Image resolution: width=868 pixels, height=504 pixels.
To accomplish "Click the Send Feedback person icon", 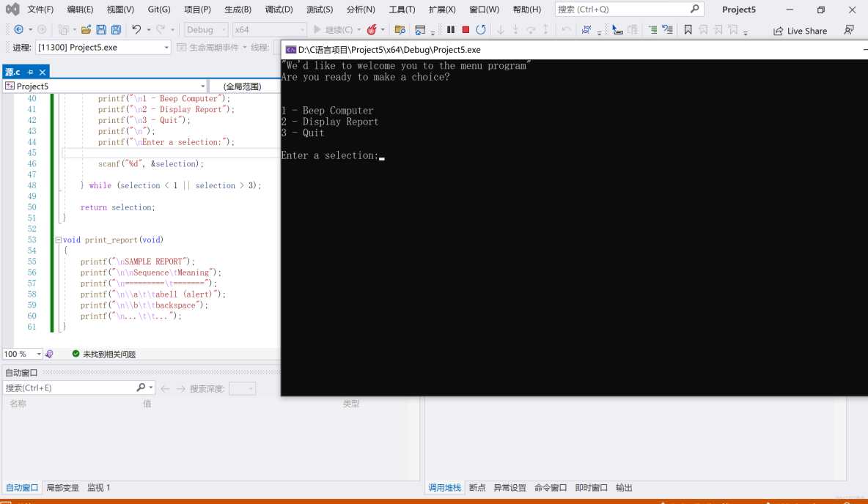I will pos(849,30).
